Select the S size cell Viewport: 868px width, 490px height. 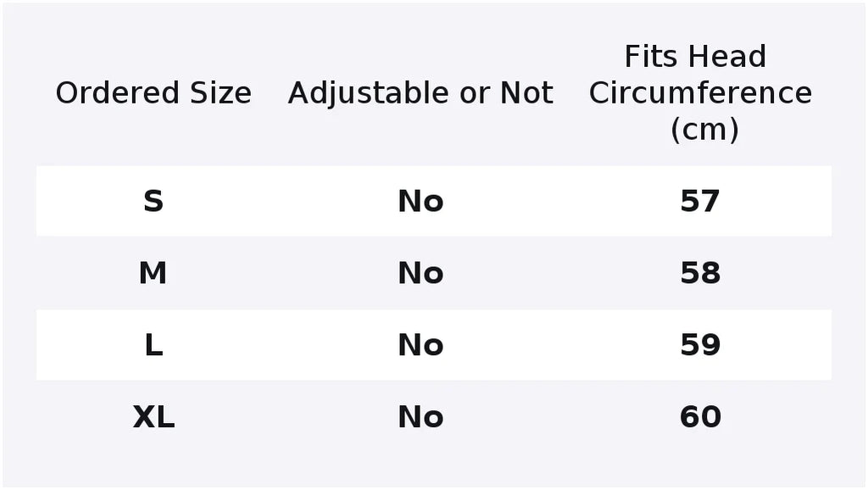coord(153,201)
